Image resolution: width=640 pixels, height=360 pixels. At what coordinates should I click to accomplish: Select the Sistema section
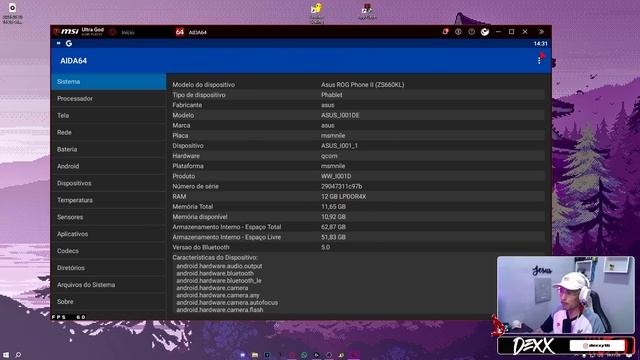(x=108, y=82)
